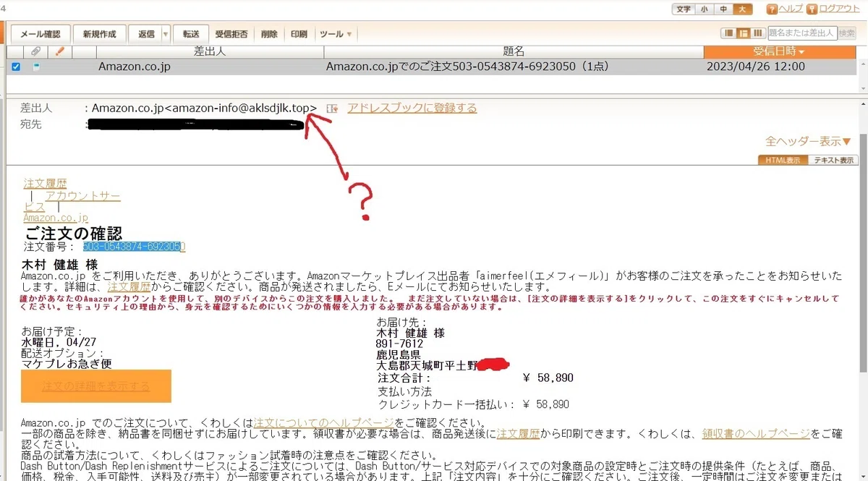Open 注文履歴 link in the greeting paragraph
This screenshot has height=481, width=868.
click(128, 287)
